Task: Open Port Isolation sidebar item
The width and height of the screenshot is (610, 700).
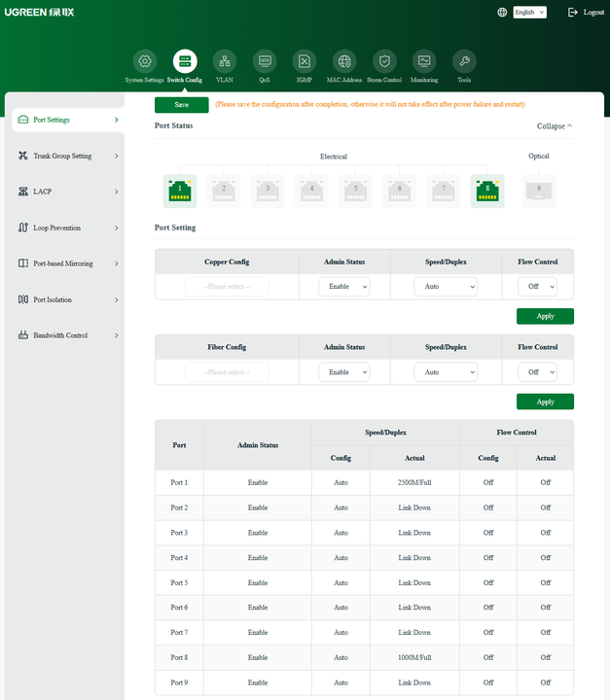Action: pyautogui.click(x=68, y=299)
